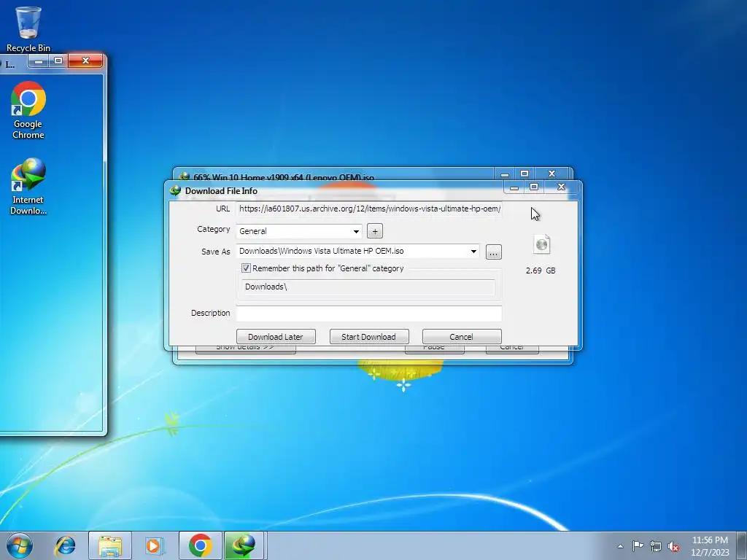Screen dimensions: 747x560
Task: Launch Google Chrome desktop shortcut
Action: tap(28, 110)
